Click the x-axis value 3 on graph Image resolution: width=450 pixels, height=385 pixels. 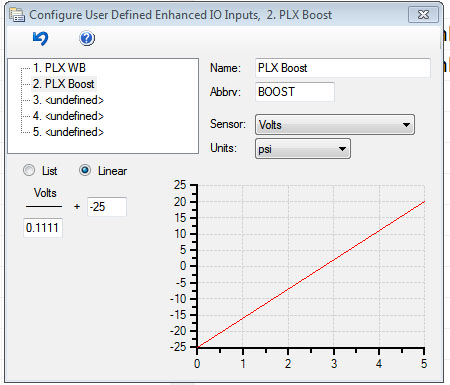[334, 363]
